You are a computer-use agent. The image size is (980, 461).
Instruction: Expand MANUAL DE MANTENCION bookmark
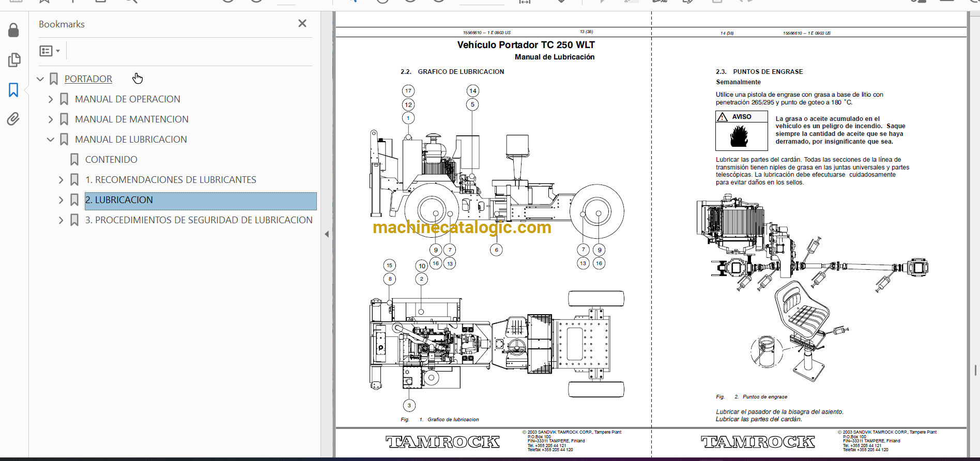(x=51, y=119)
